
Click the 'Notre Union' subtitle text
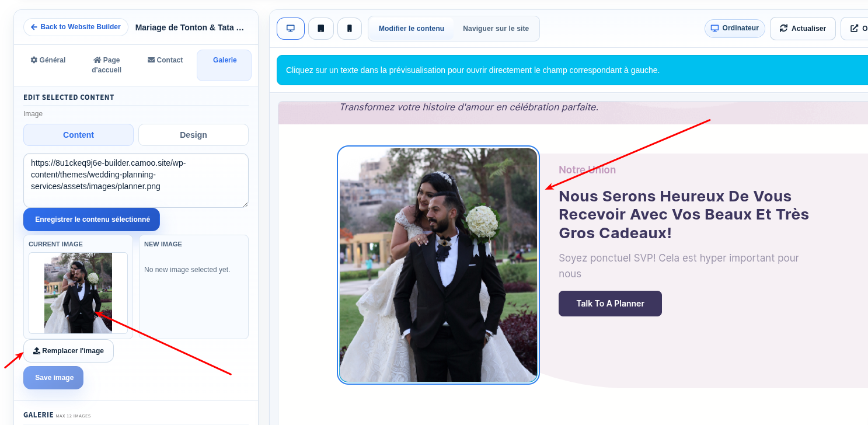(x=587, y=170)
